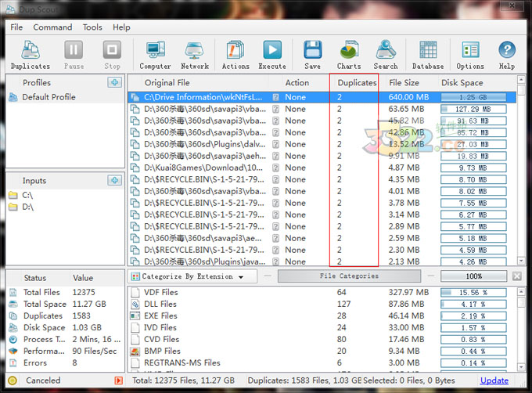Add a new input with plus button

coord(115,180)
